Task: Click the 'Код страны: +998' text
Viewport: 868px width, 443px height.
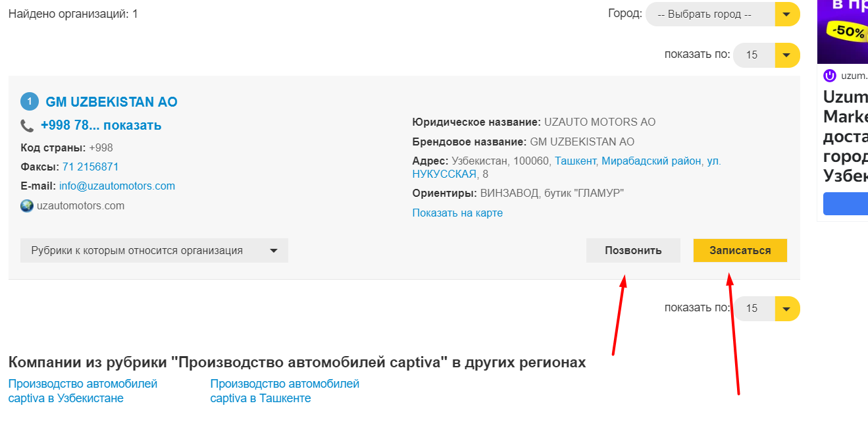Action: [66, 147]
